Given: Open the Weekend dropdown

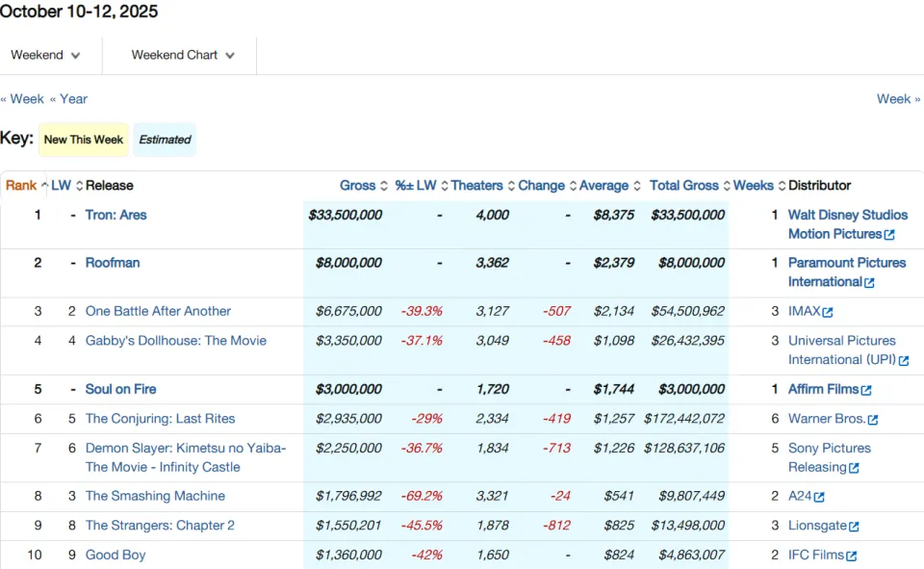Looking at the screenshot, I should (45, 55).
